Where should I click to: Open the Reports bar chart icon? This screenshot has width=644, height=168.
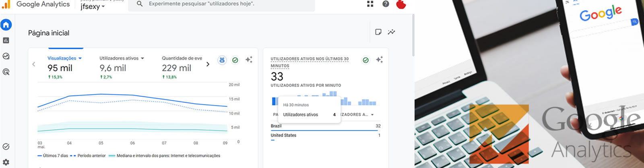(x=6, y=40)
